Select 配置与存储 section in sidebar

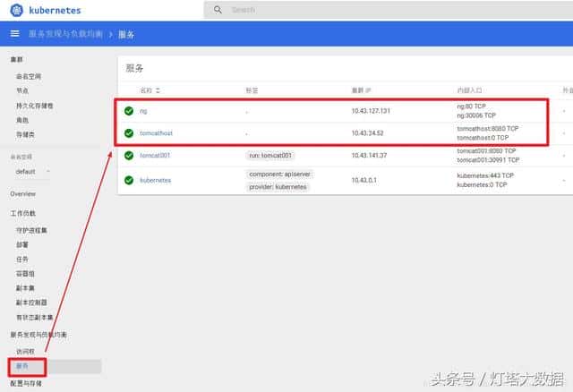(26, 383)
